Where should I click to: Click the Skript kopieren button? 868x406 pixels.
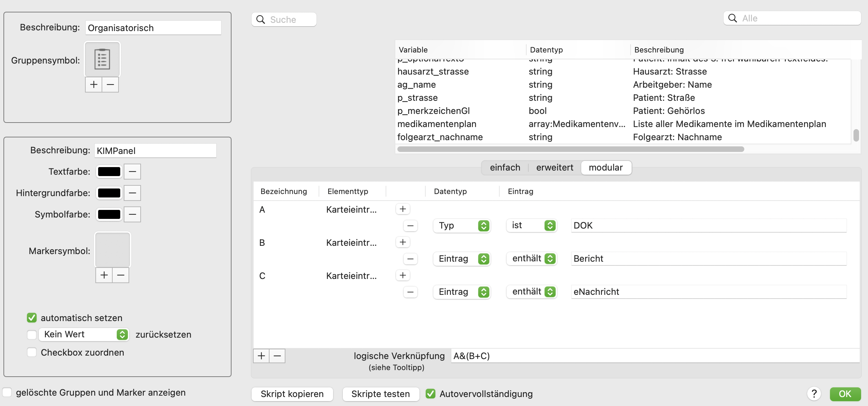[292, 394]
